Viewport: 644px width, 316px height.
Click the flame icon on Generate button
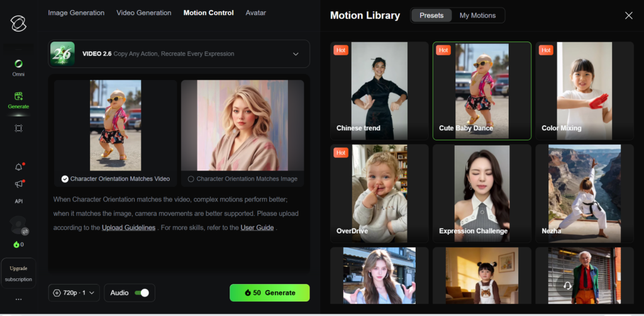pyautogui.click(x=248, y=293)
